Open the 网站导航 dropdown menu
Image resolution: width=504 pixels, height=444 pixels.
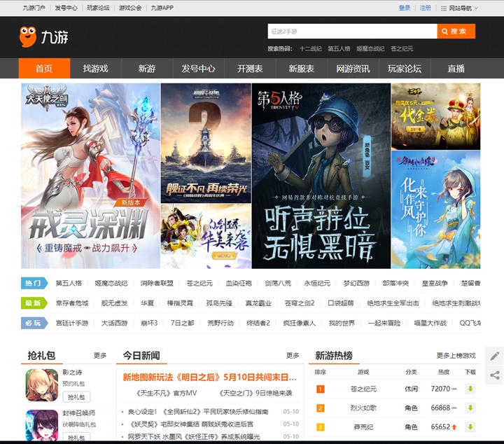click(x=460, y=8)
